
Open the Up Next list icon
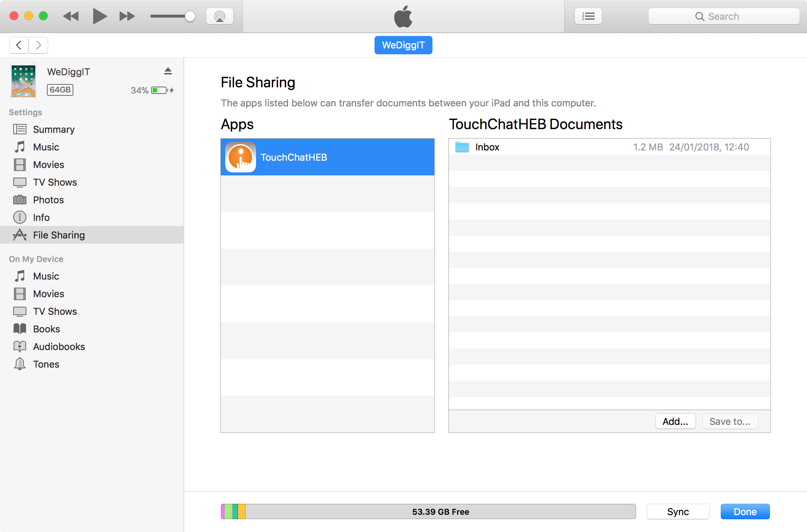pyautogui.click(x=588, y=17)
